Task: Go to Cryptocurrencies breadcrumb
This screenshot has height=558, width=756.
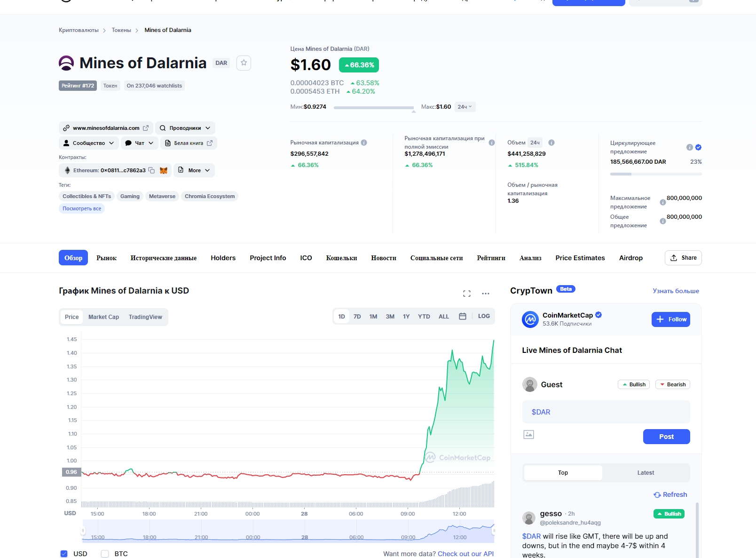Action: pos(79,30)
